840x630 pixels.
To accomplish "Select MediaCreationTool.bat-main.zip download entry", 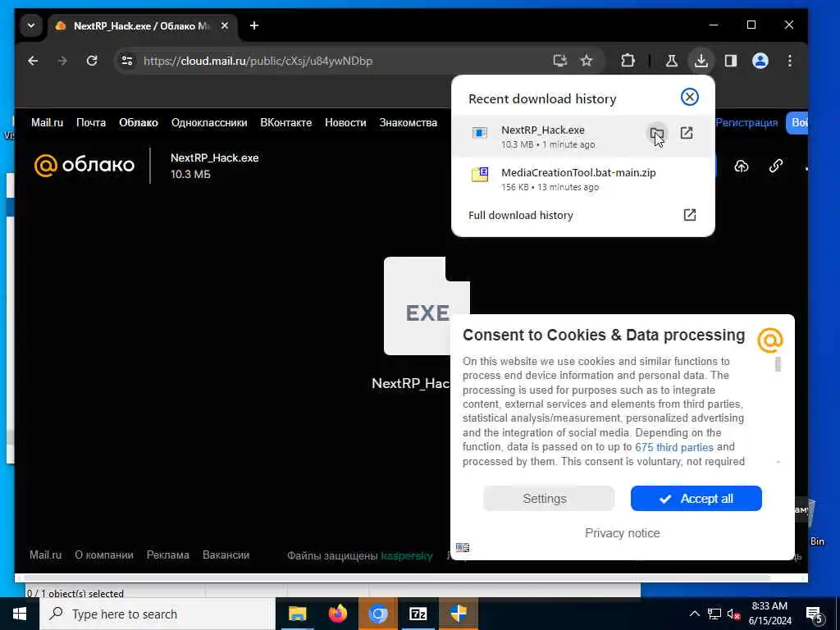I will (x=583, y=179).
